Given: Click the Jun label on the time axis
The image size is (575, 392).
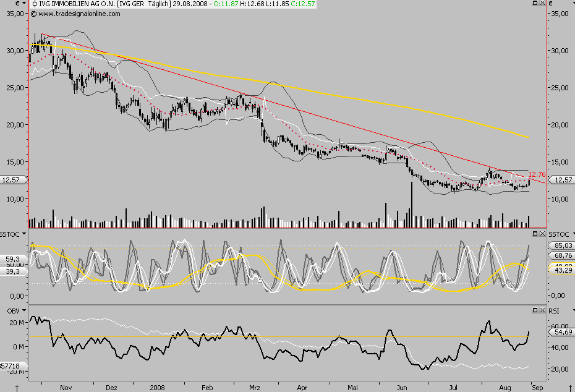Looking at the screenshot, I should coord(402,388).
